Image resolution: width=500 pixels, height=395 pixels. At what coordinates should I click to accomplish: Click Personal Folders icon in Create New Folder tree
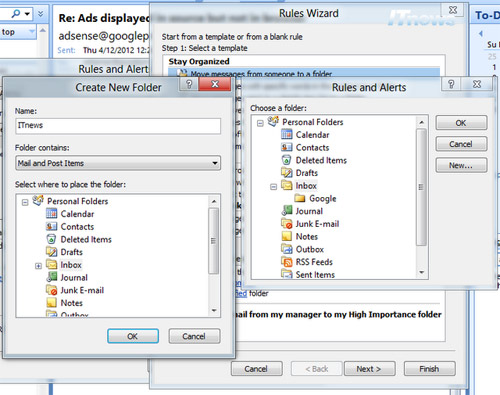click(x=38, y=200)
